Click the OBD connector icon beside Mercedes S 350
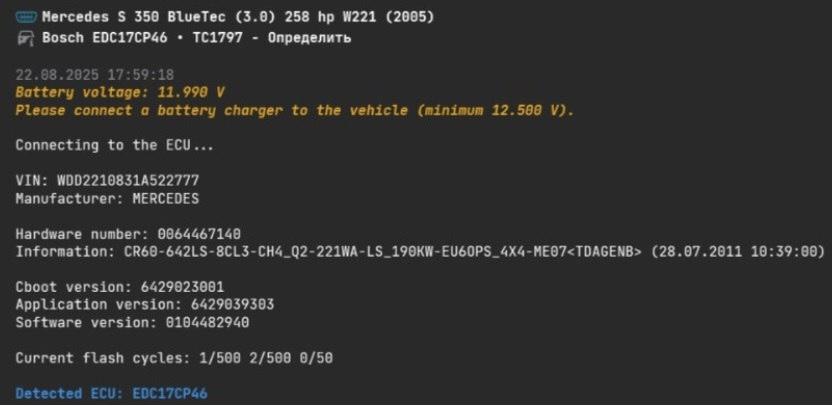Image resolution: width=832 pixels, height=406 pixels. (27, 17)
